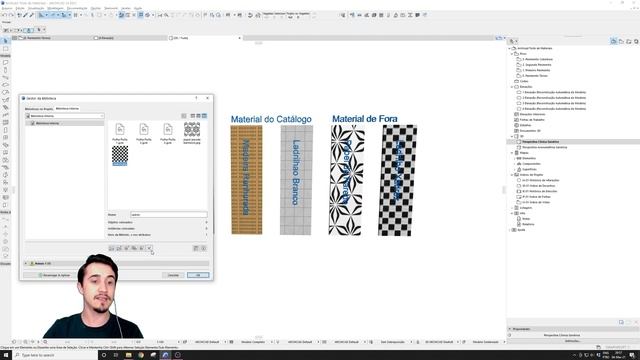Open the Visualização menu
The height and width of the screenshot is (360, 640).
click(x=36, y=8)
